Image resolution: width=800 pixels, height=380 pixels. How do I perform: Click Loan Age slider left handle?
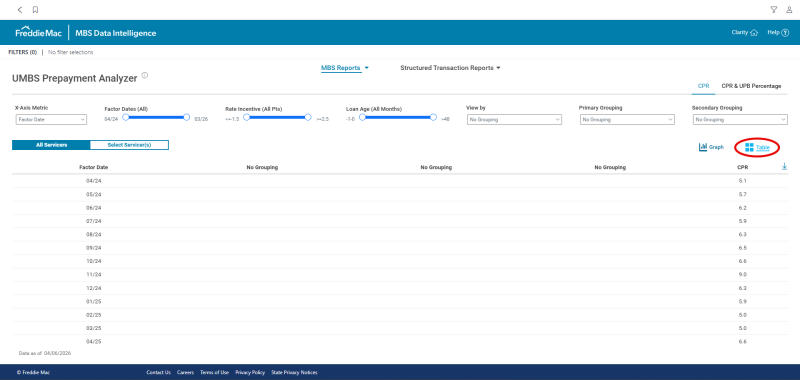[x=362, y=117]
